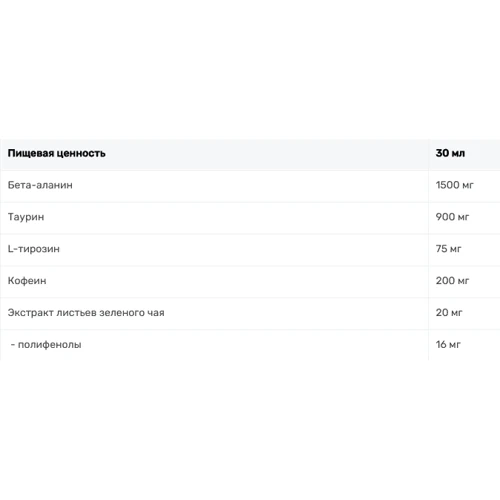Click the '30 мл' column header
This screenshot has width=500, height=500.
click(450, 153)
